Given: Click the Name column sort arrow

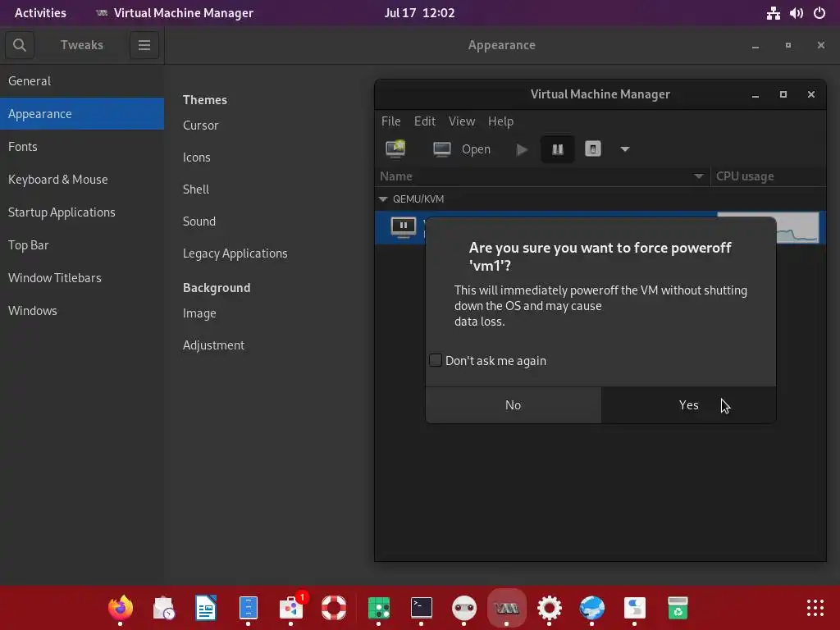Looking at the screenshot, I should (698, 176).
